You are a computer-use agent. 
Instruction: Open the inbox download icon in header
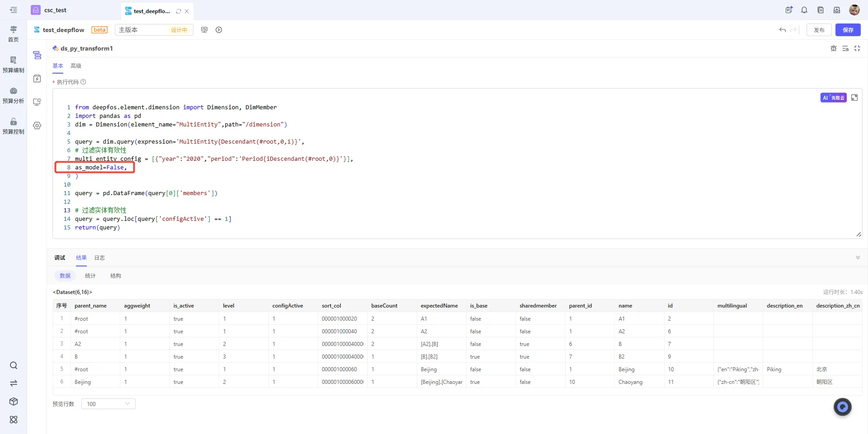[837, 10]
